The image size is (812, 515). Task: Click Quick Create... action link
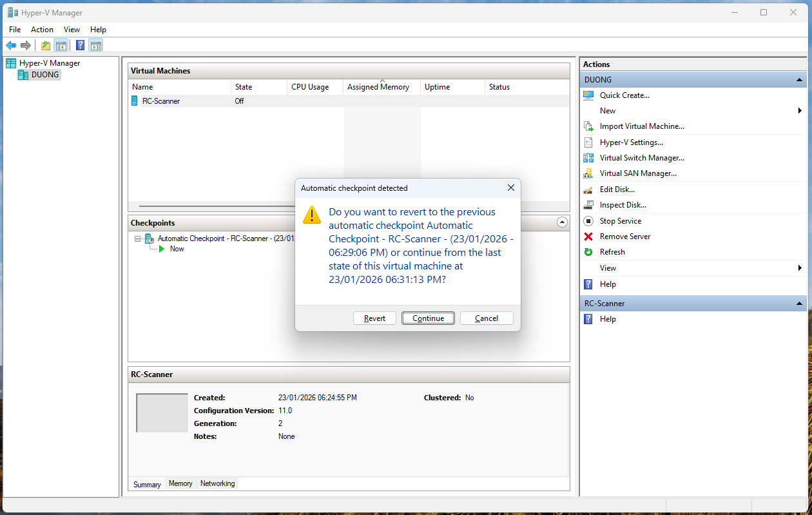click(x=624, y=95)
